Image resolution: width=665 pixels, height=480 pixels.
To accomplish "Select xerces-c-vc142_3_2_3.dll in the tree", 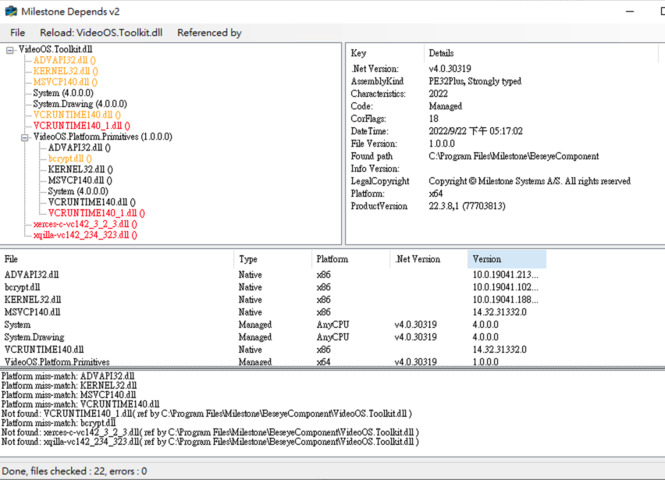I will 84,224.
